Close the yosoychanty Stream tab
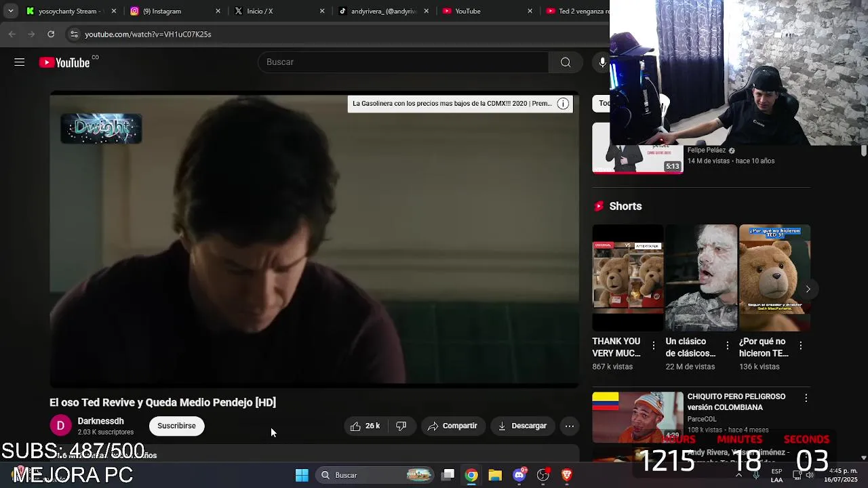The image size is (868, 488). 113,11
